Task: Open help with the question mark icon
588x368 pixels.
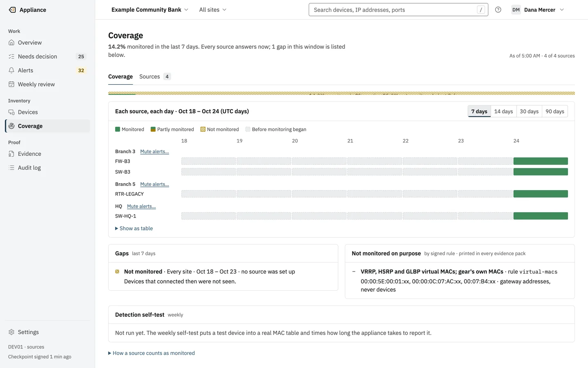Action: [x=498, y=10]
